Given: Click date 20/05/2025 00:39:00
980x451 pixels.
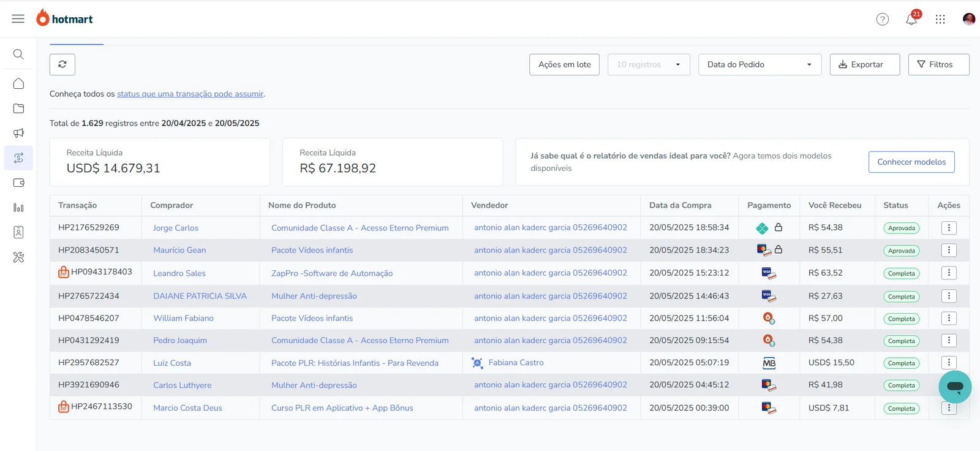Looking at the screenshot, I should [x=689, y=407].
